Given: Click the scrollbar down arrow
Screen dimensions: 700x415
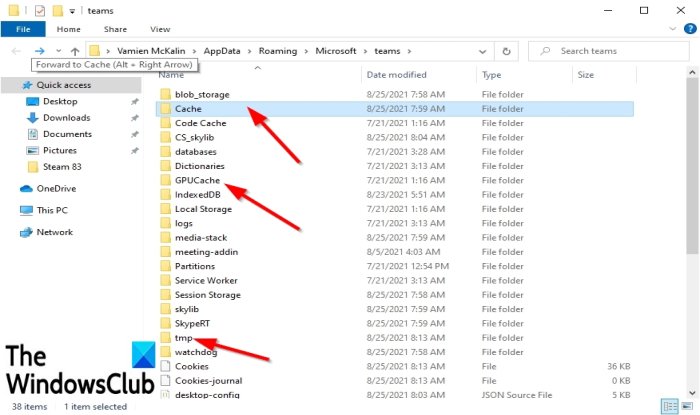Looking at the screenshot, I should coord(692,393).
